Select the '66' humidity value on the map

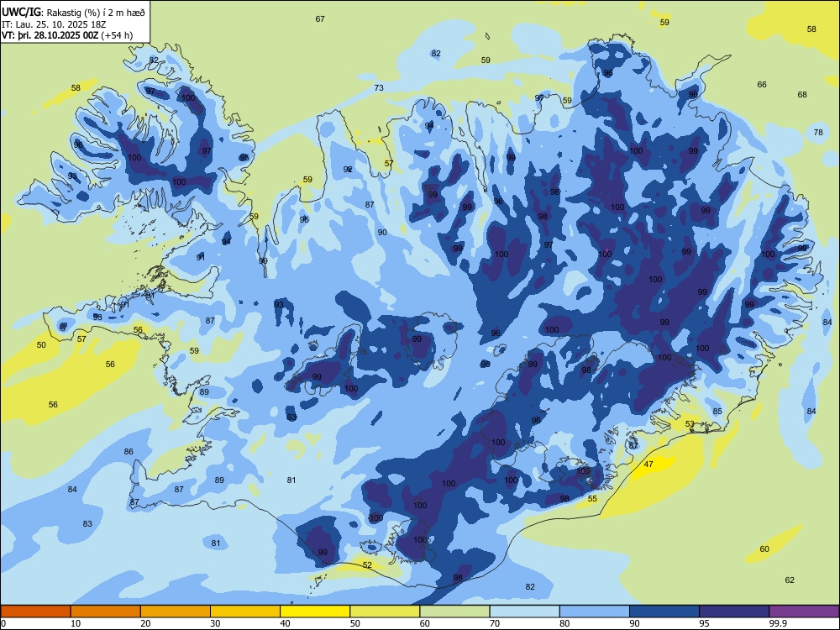point(762,84)
